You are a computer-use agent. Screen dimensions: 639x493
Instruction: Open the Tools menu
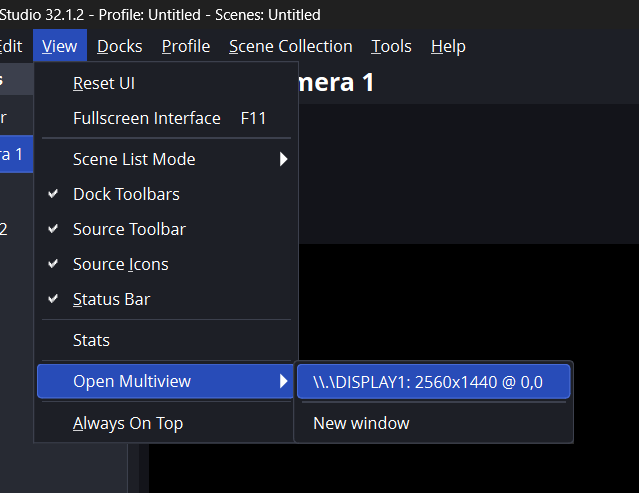click(391, 46)
